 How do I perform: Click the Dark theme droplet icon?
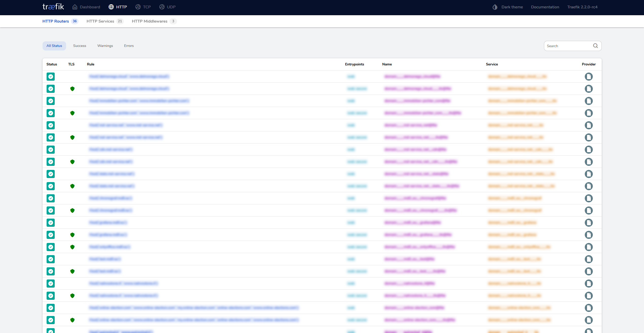[x=495, y=7]
